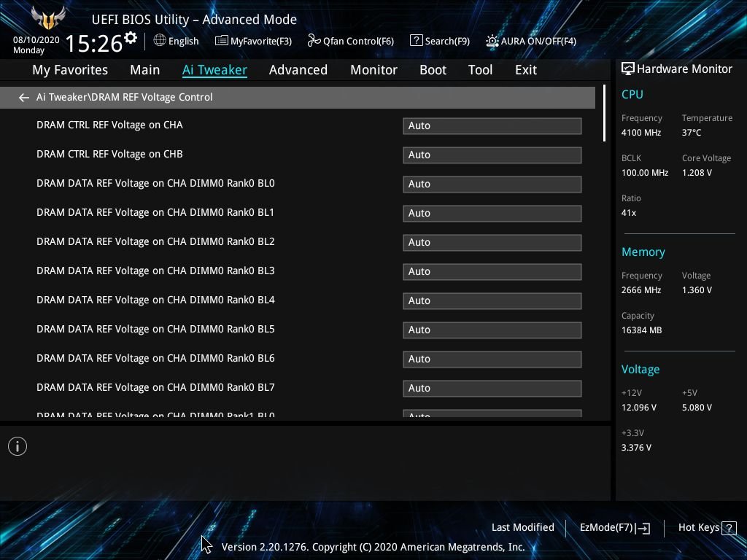Click the globe language icon
Viewport: 747px width, 560px height.
pyautogui.click(x=160, y=41)
